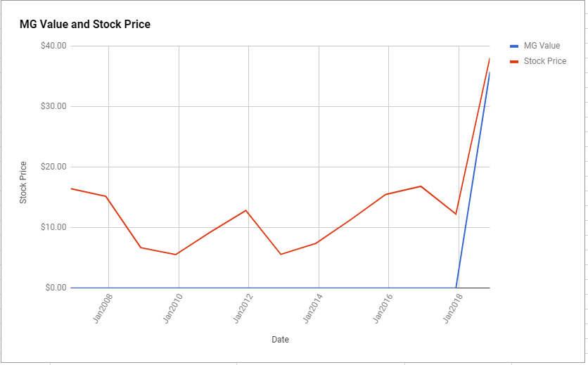
Task: Click the Jan2010 date label
Action: pyautogui.click(x=173, y=309)
